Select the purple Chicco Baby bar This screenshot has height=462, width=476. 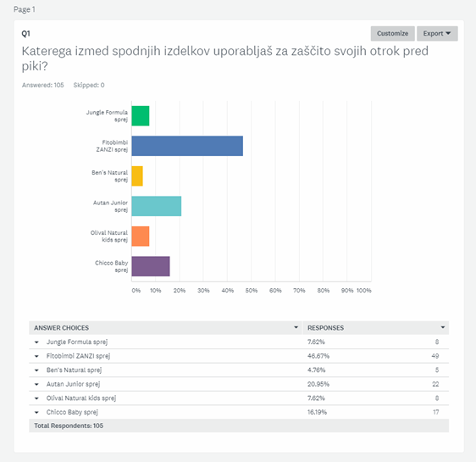click(x=151, y=266)
